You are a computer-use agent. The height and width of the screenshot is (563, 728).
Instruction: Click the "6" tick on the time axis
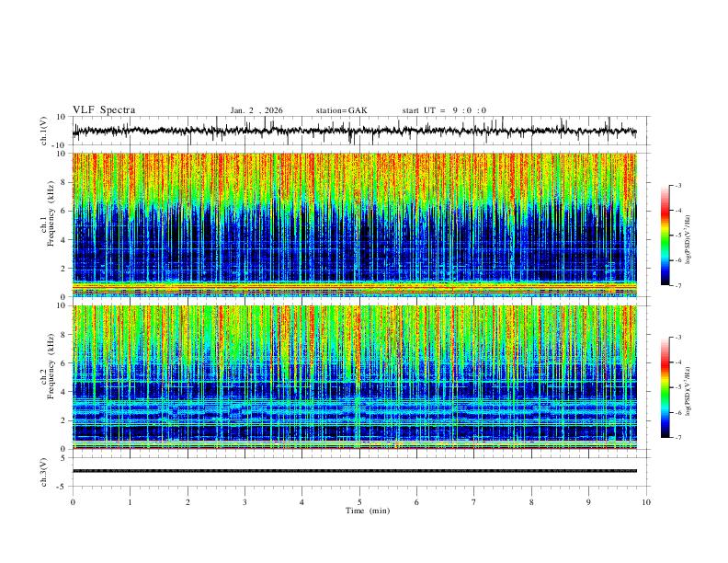tap(416, 502)
